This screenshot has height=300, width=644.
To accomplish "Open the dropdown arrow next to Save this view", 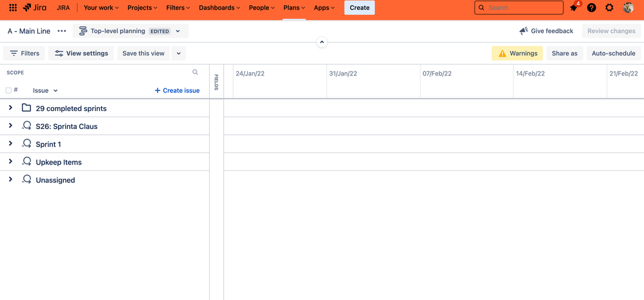I will tap(179, 54).
